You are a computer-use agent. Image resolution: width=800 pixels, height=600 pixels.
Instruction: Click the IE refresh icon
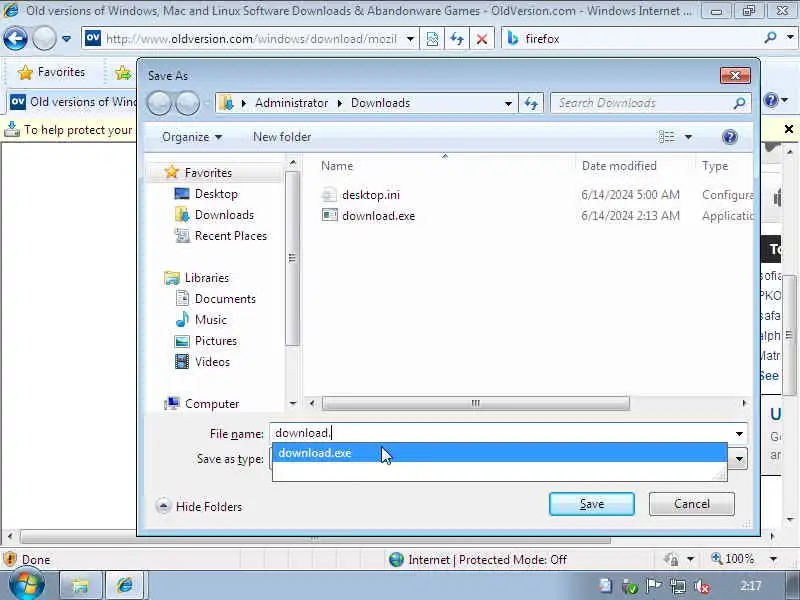click(x=457, y=39)
